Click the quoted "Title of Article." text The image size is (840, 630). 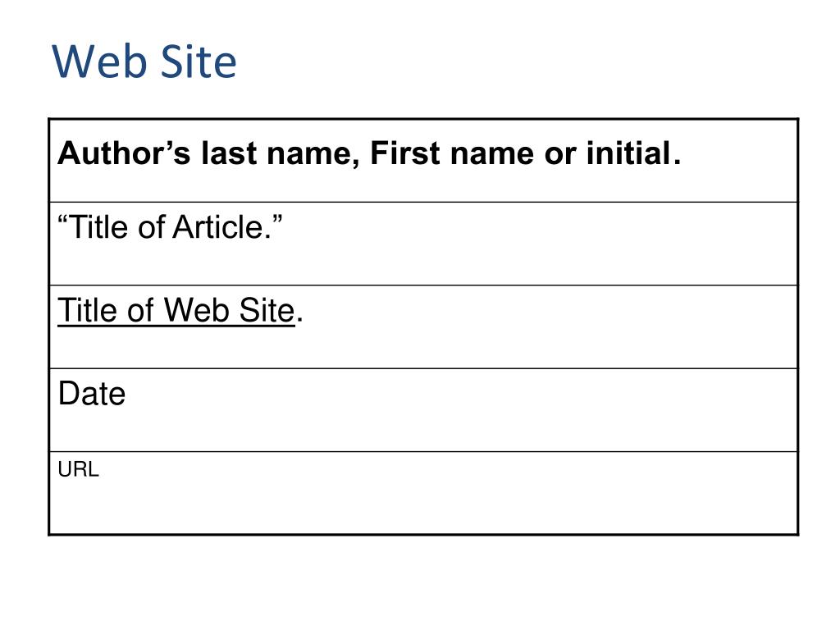tap(170, 226)
